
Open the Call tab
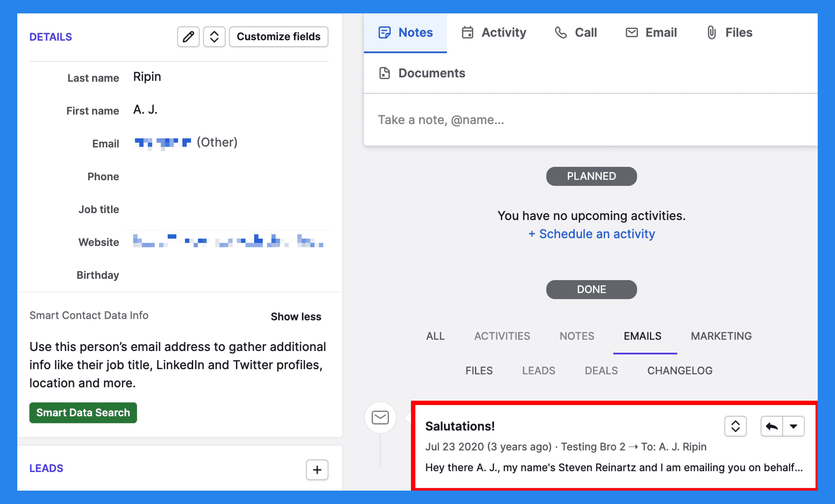[575, 33]
